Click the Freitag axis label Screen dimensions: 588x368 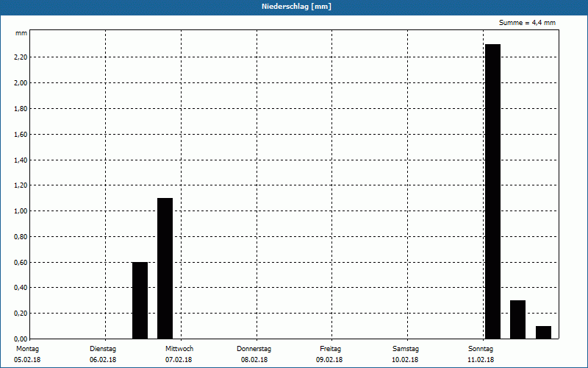click(330, 349)
